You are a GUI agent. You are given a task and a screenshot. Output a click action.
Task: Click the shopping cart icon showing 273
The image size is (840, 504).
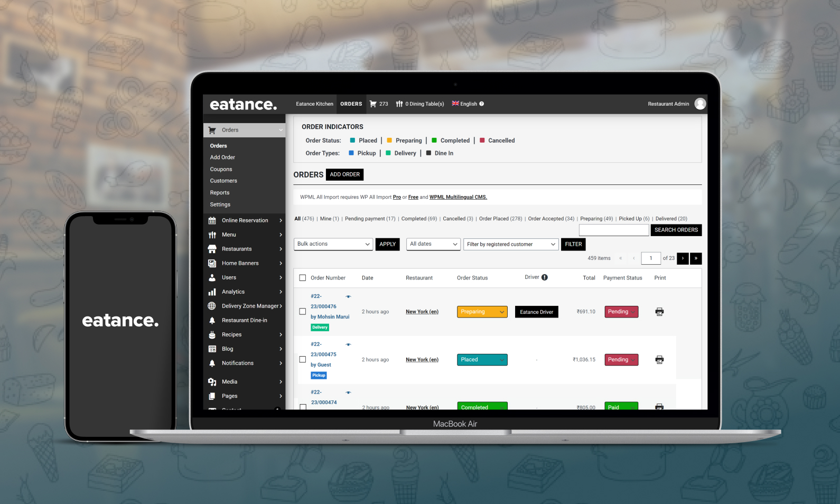(373, 104)
